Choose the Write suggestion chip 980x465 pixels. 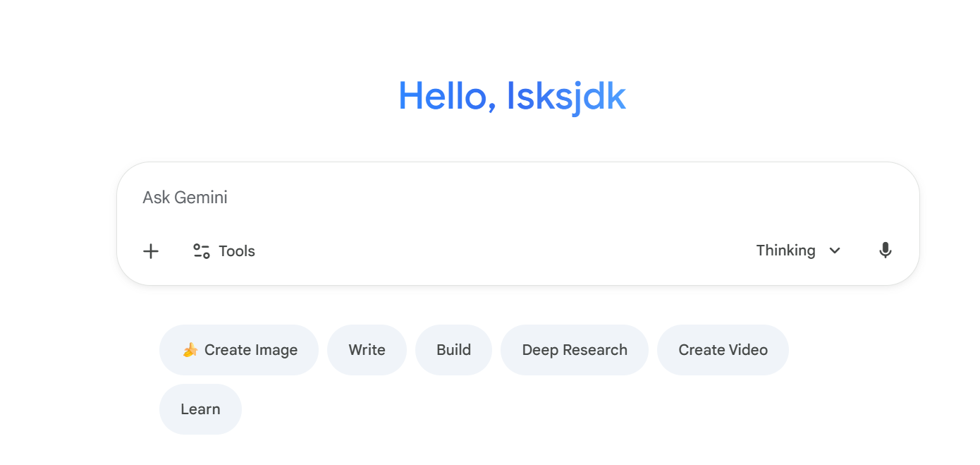point(367,350)
